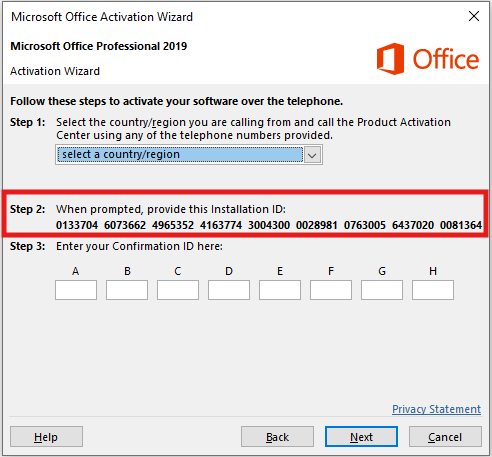Select Installation ID group 6437020
This screenshot has height=457, width=492.
[413, 225]
